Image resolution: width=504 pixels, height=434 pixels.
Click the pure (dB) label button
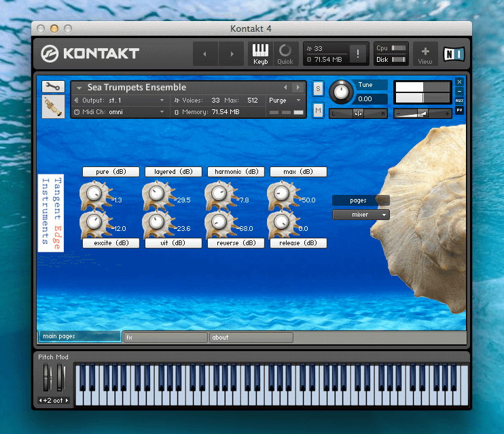[111, 172]
